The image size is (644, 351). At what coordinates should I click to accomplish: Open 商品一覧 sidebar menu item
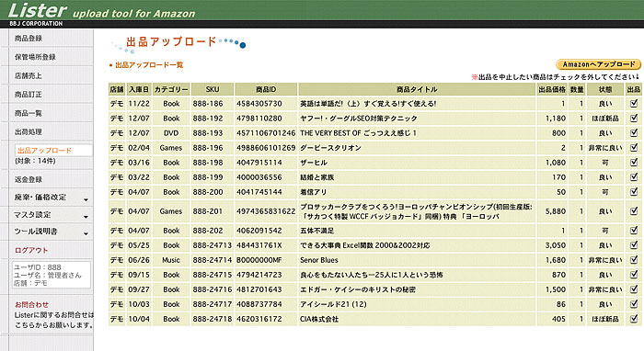tap(29, 113)
